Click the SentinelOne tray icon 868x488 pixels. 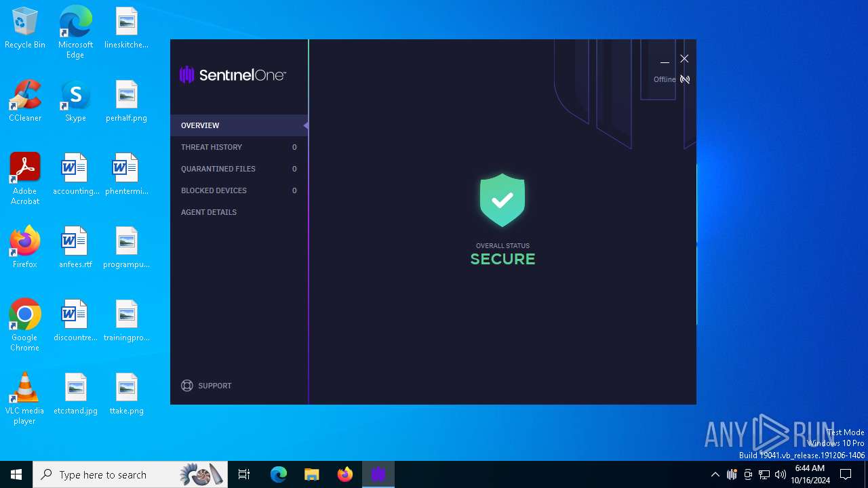pos(732,474)
